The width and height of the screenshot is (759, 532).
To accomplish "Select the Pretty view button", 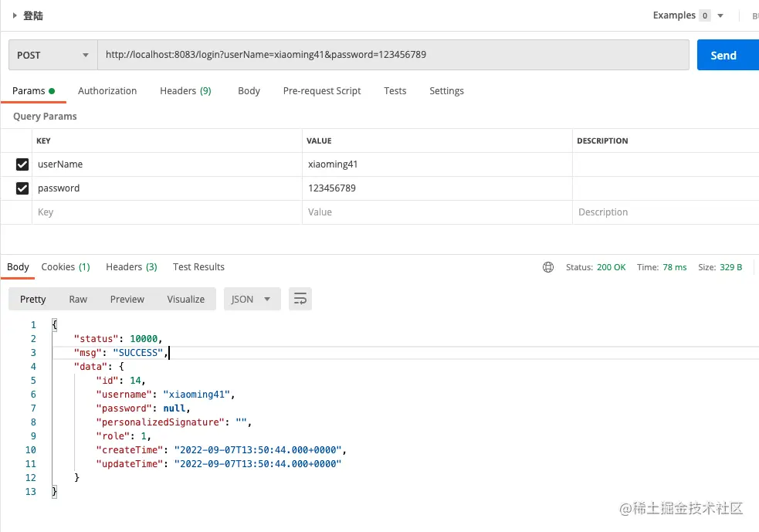I will pos(33,299).
